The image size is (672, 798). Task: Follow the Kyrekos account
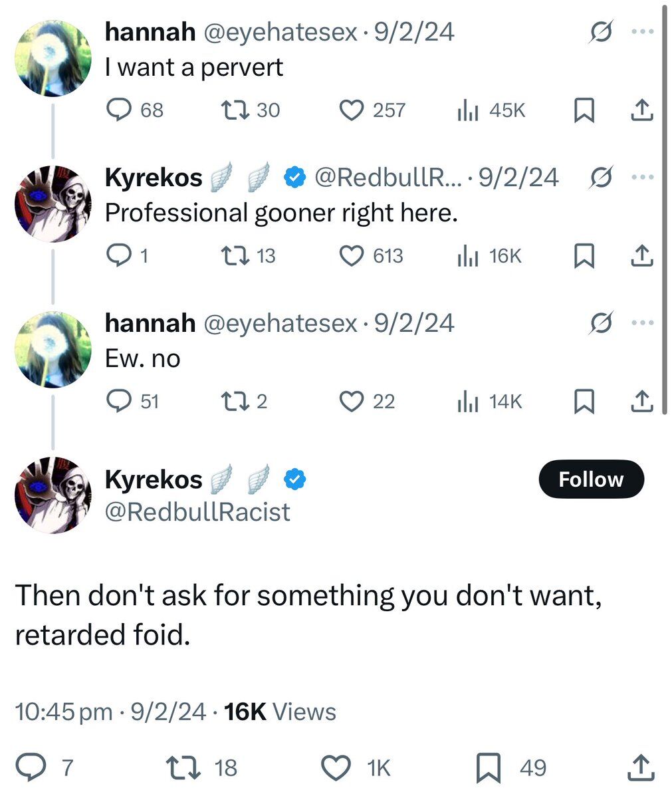(590, 479)
